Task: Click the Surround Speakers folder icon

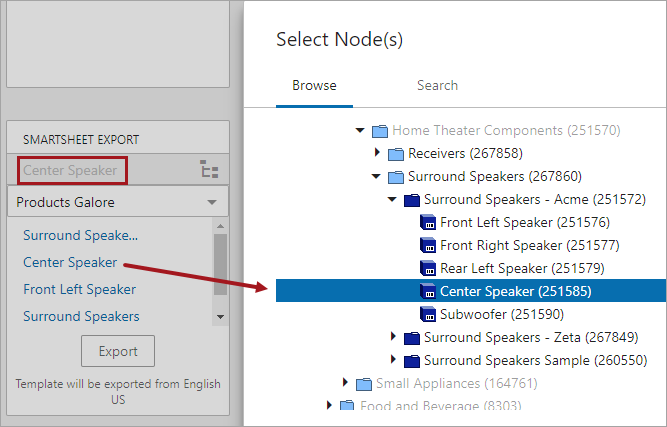Action: tap(395, 177)
